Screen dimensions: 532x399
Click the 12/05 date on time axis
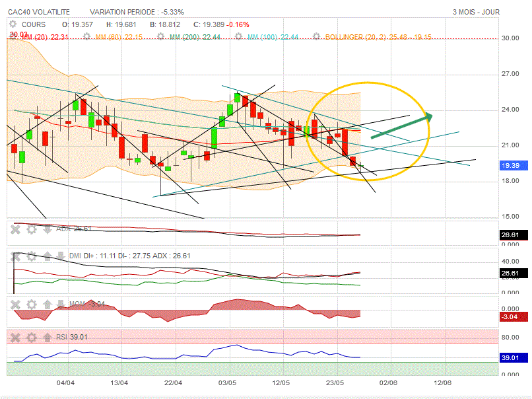(x=281, y=383)
